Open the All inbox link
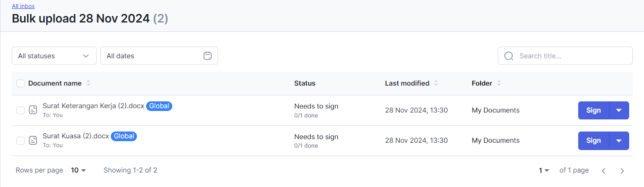 click(x=23, y=6)
